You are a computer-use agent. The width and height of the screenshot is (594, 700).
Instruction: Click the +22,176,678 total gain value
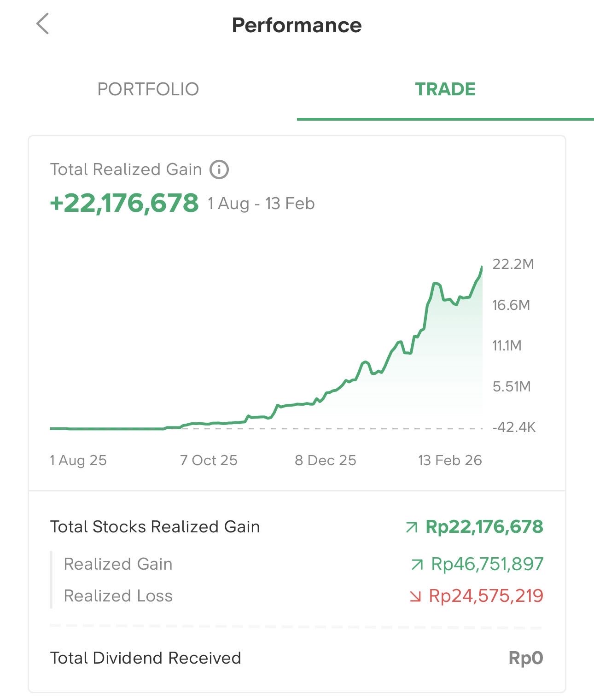[124, 203]
